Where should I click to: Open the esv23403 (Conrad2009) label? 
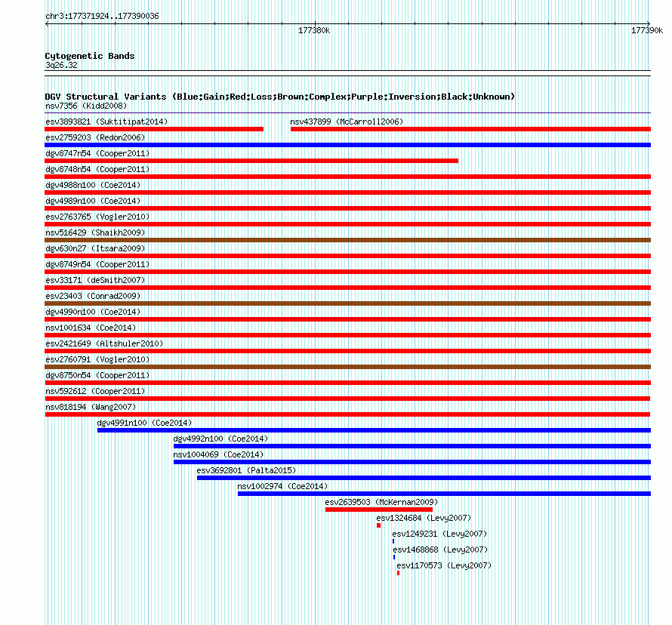click(93, 296)
